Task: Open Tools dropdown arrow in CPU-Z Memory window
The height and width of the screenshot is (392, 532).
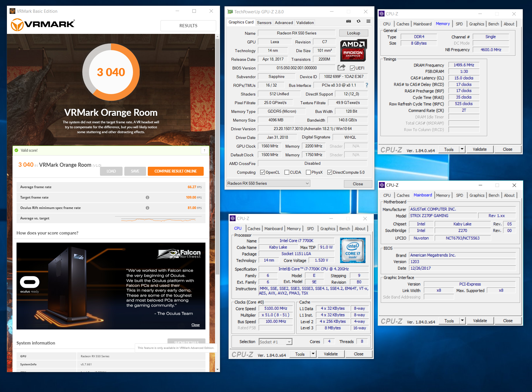Action: [462, 149]
